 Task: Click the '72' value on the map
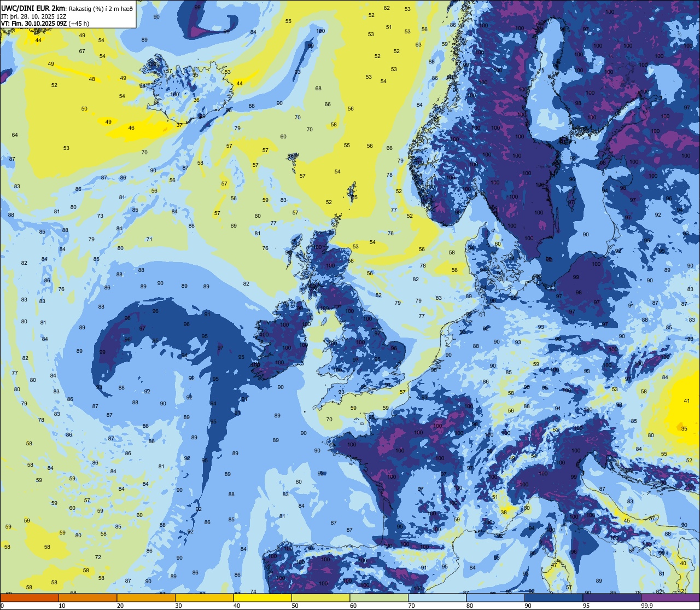[x=98, y=557]
